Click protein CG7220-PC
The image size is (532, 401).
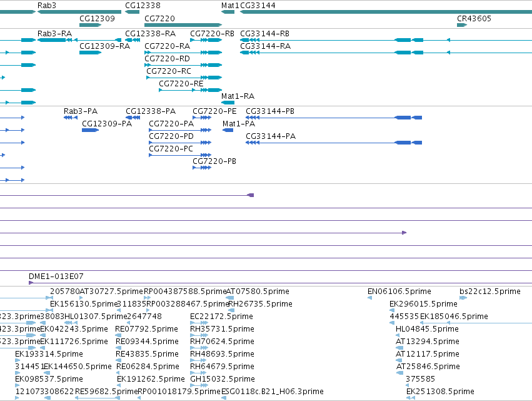[x=171, y=149]
